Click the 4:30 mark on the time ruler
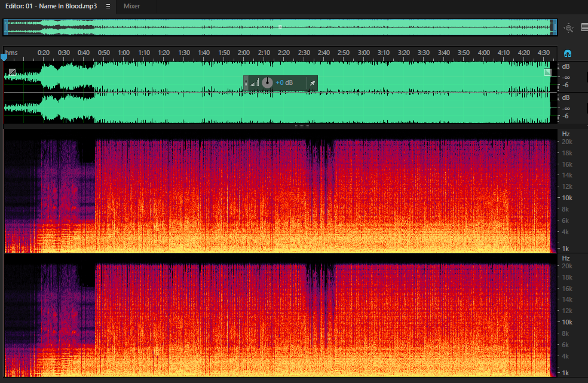This screenshot has width=588, height=383. pos(544,53)
